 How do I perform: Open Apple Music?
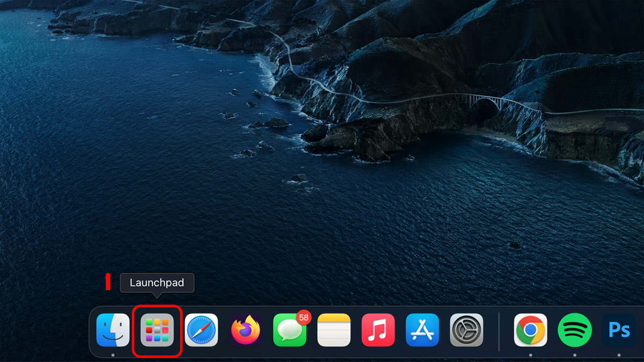point(378,330)
